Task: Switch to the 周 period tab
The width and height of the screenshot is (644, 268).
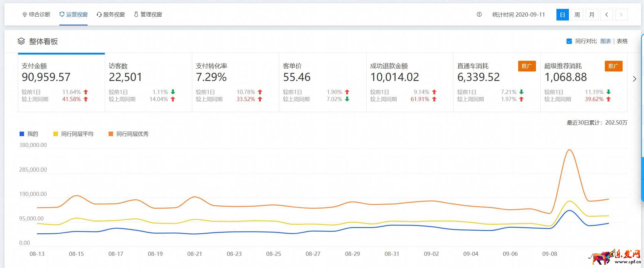Action: coord(577,15)
